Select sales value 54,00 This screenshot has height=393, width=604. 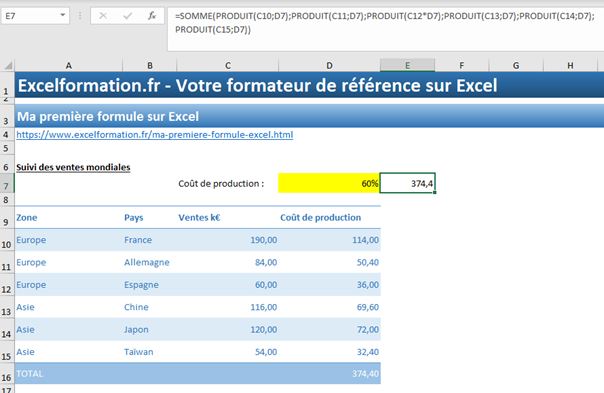(228, 352)
